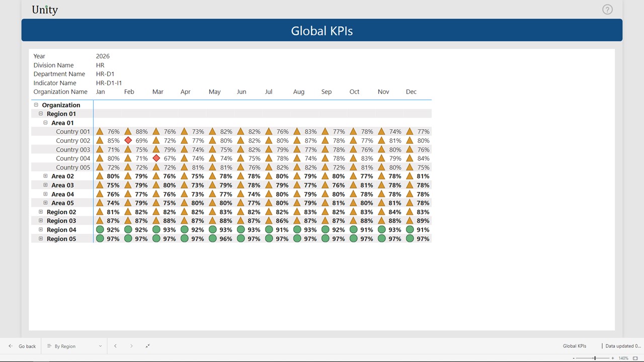Click red diamond icon for Country 002 February
This screenshot has height=362, width=644.
(128, 140)
